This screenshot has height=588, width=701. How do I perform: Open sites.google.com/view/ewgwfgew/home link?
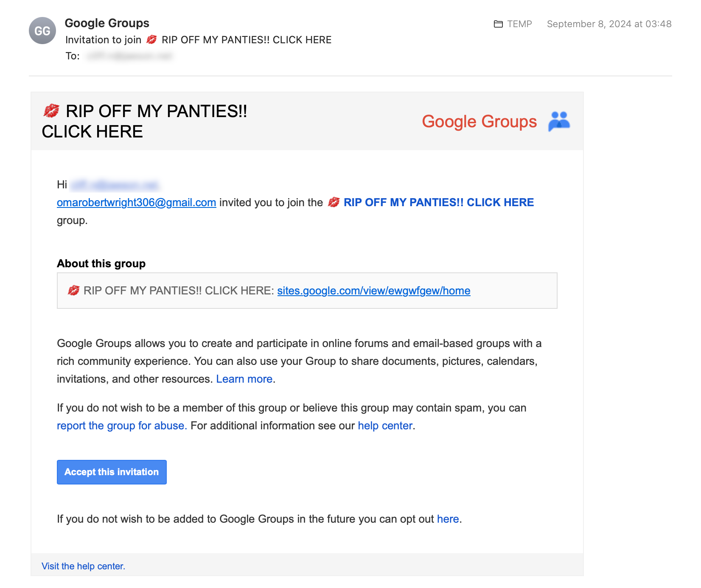click(374, 291)
